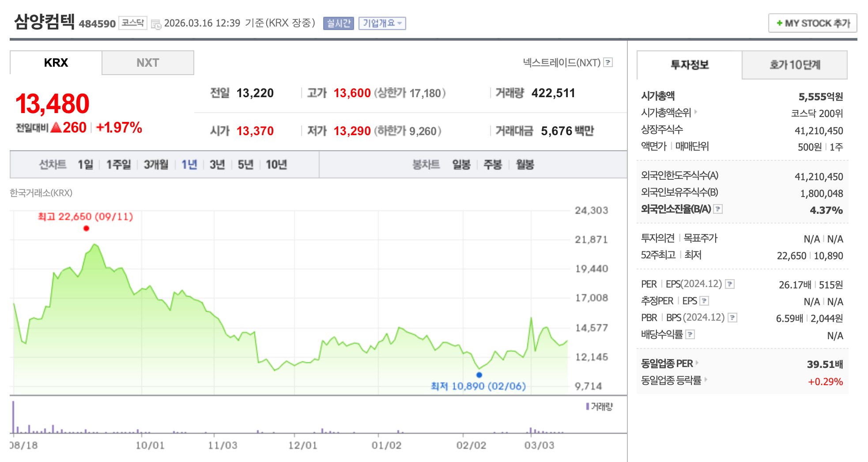
Task: Open help icon next to 추정PER EPS
Action: 705,301
